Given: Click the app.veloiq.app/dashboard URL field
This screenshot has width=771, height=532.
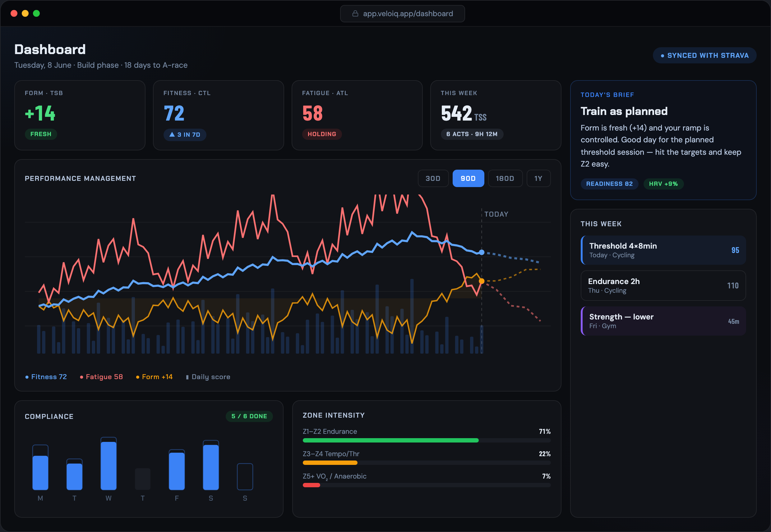Looking at the screenshot, I should (x=402, y=14).
